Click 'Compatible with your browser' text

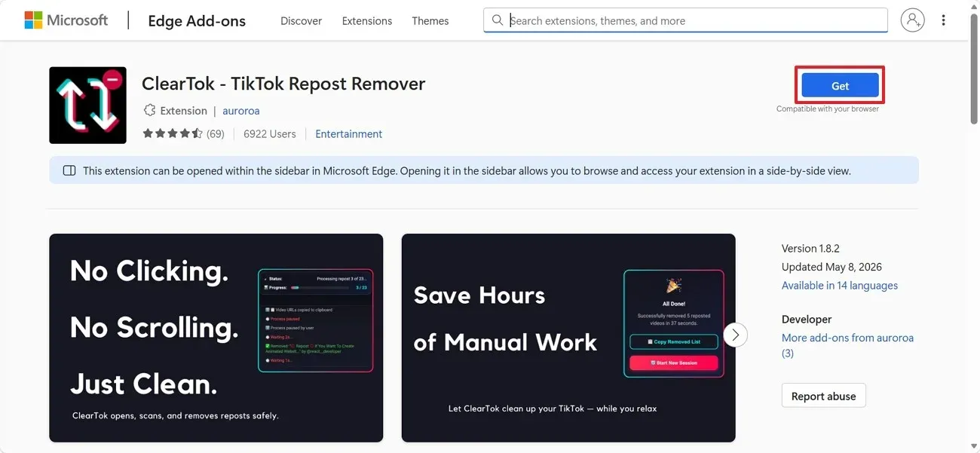pyautogui.click(x=828, y=109)
